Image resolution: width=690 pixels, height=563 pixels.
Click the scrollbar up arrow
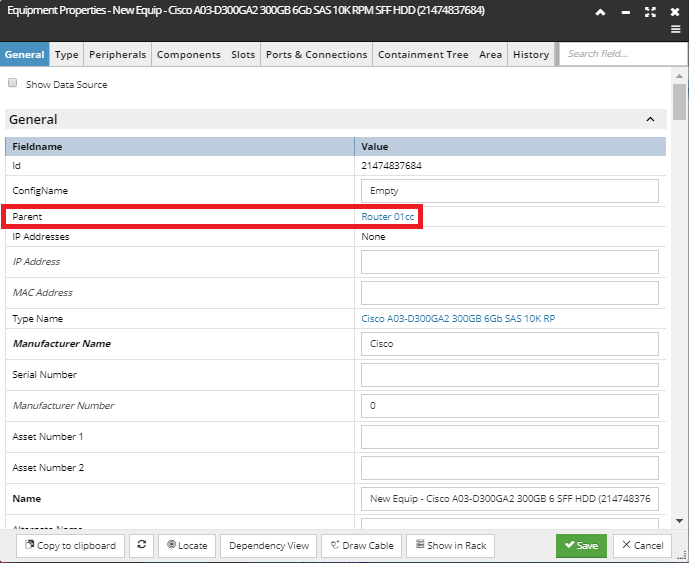pyautogui.click(x=679, y=76)
